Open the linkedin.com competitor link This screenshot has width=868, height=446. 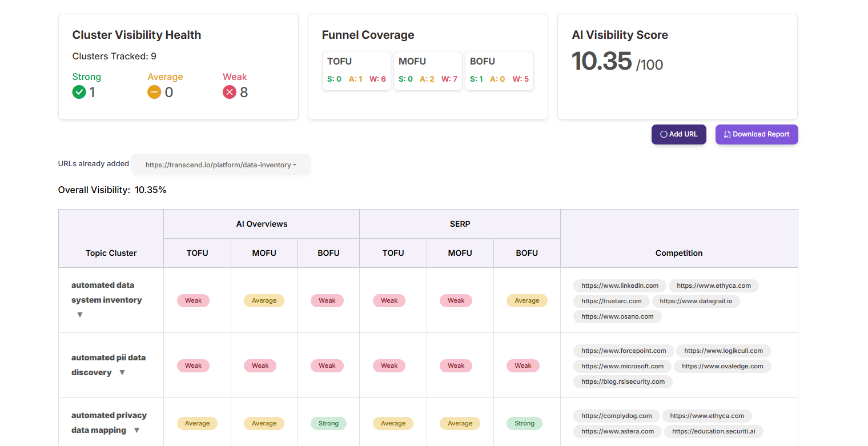click(x=620, y=286)
